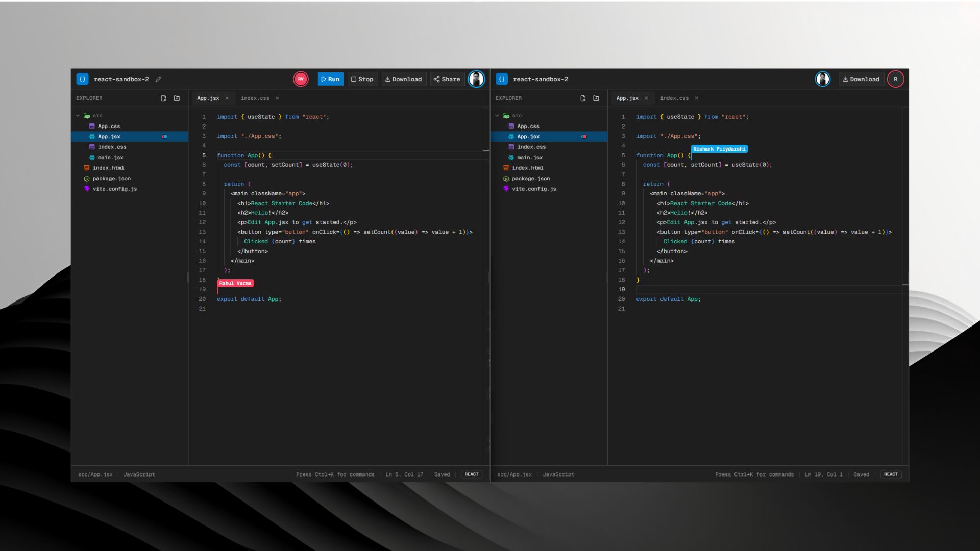The image size is (980, 551).
Task: Click collaborator photo avatar in right window
Action: pos(822,79)
